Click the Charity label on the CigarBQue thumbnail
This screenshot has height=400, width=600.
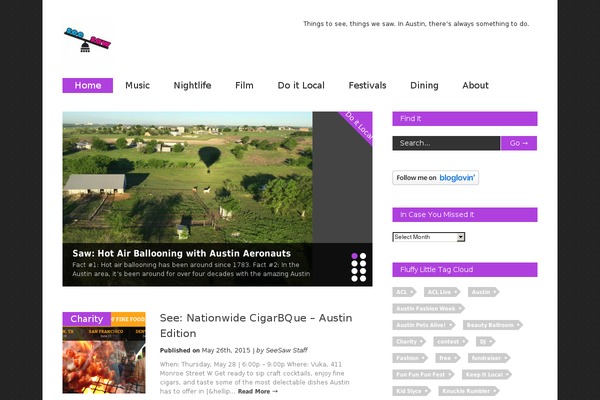pos(87,319)
